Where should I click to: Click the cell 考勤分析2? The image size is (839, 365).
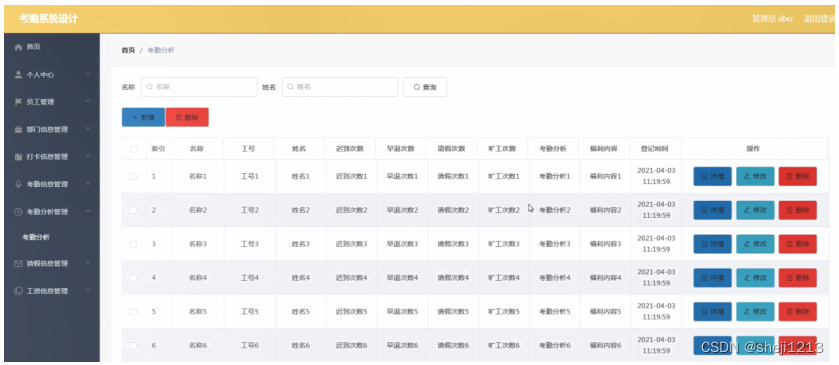click(x=554, y=210)
